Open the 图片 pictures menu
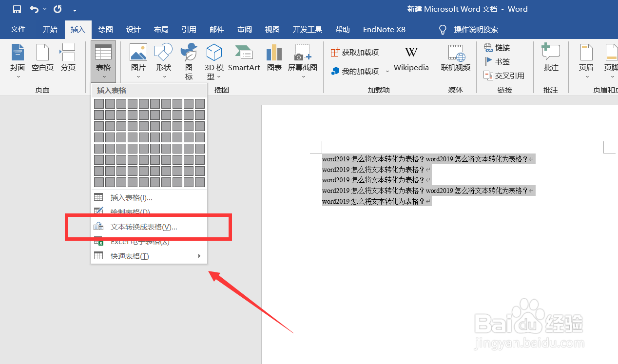The image size is (618, 364). (x=138, y=61)
